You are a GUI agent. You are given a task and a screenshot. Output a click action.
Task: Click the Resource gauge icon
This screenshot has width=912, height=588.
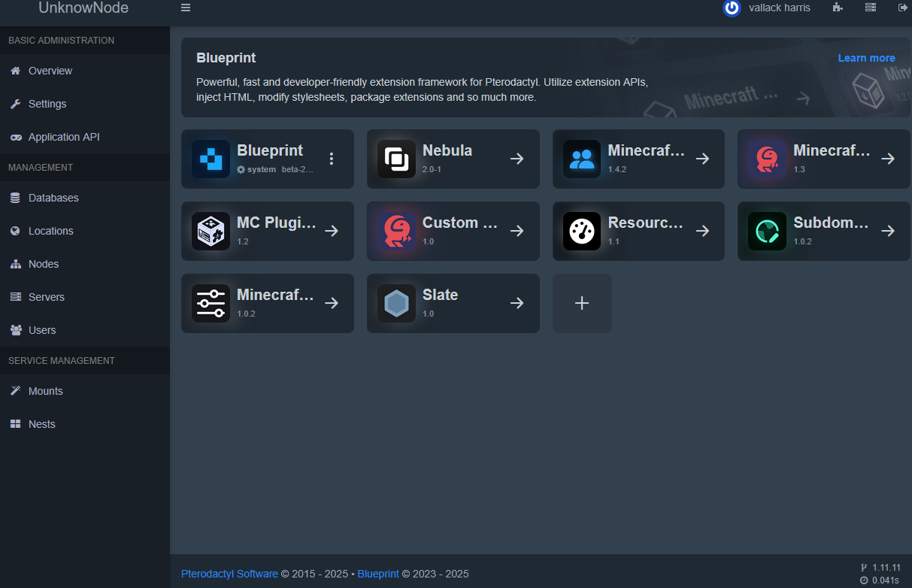point(582,231)
